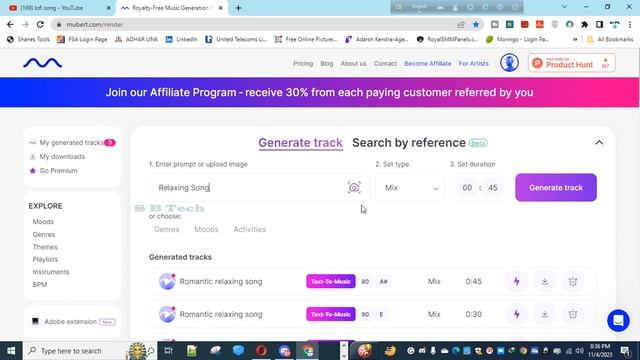640x360 pixels.
Task: Generate similar for the 0:30 track
Action: coord(517,314)
